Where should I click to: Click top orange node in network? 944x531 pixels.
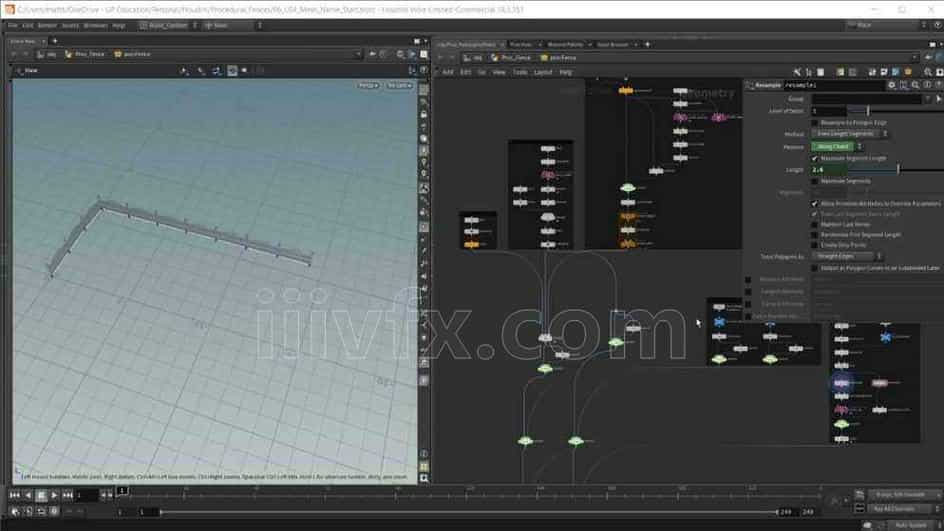pyautogui.click(x=626, y=90)
